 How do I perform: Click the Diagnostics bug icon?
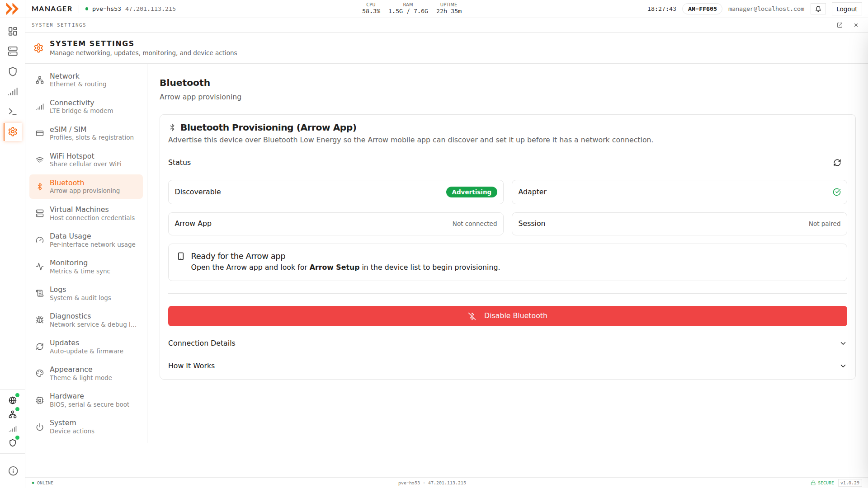[40, 320]
